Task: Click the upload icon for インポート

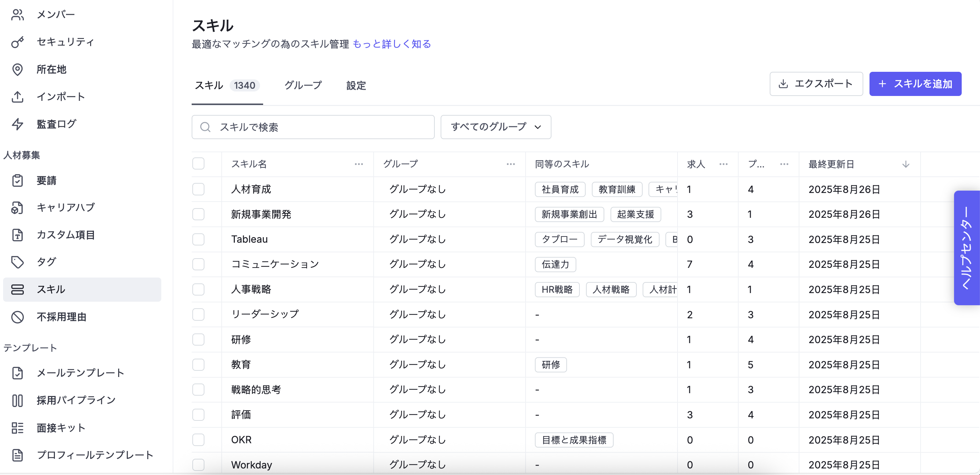Action: coord(18,97)
